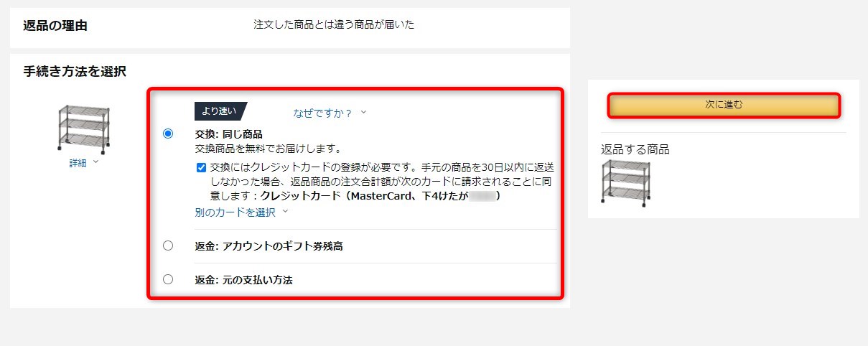Expand the chevron next to 詳細
The image size is (868, 346).
95,163
